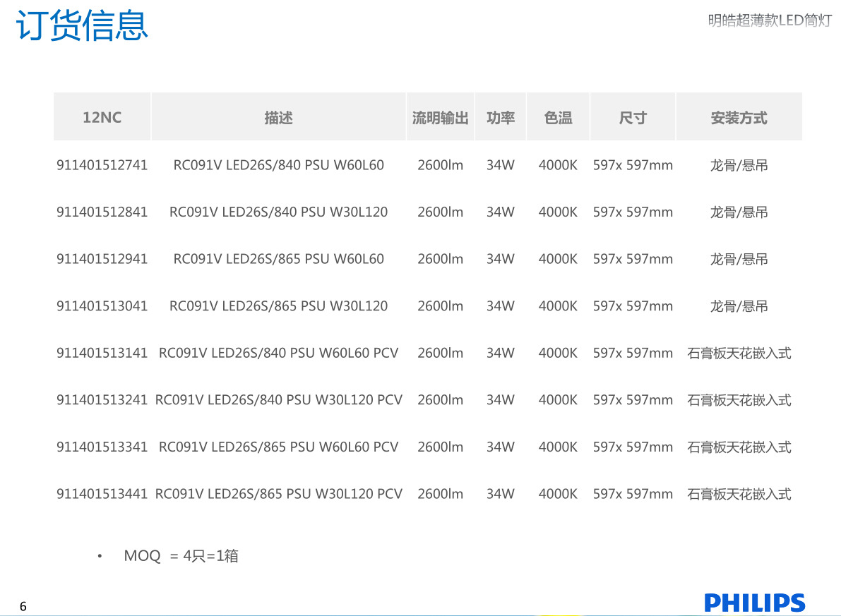The width and height of the screenshot is (841, 616).
Task: Click the PHILIPS logo
Action: [755, 603]
